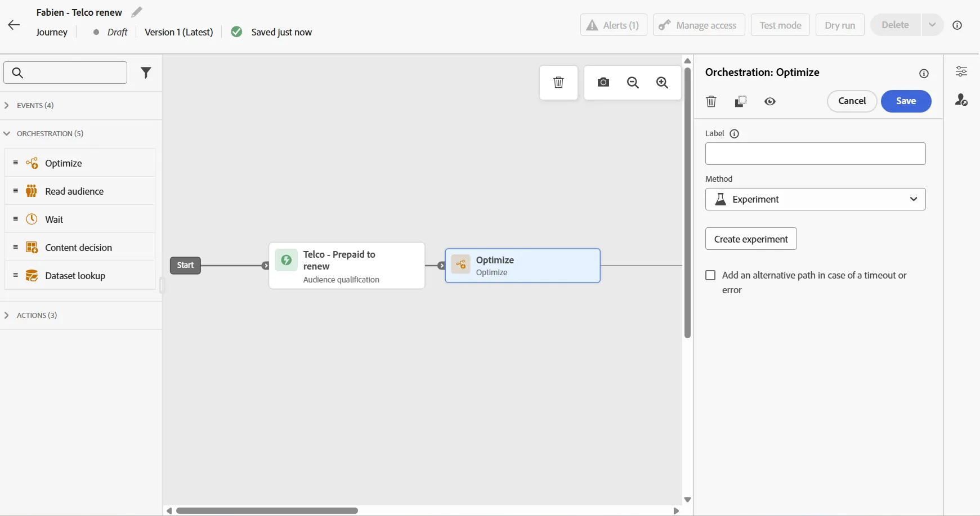Select the Telco - Prepaid to renew node
The image size is (980, 516).
pyautogui.click(x=347, y=266)
